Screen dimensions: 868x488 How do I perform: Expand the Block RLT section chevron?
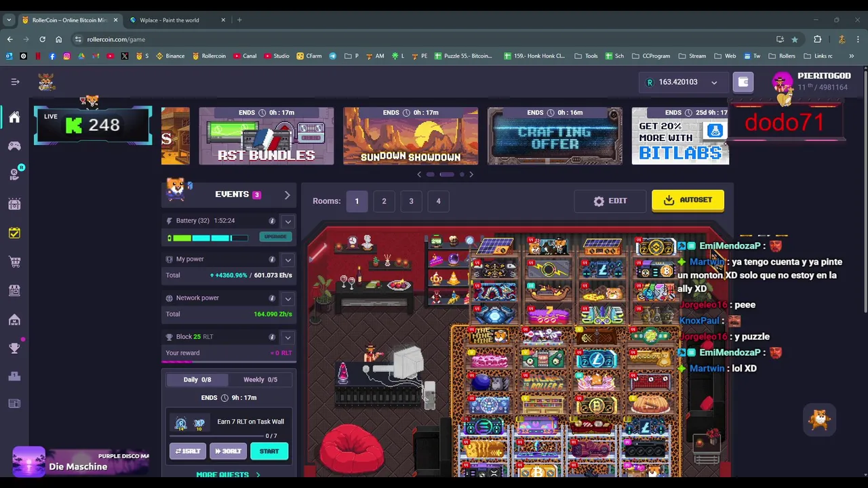point(288,337)
